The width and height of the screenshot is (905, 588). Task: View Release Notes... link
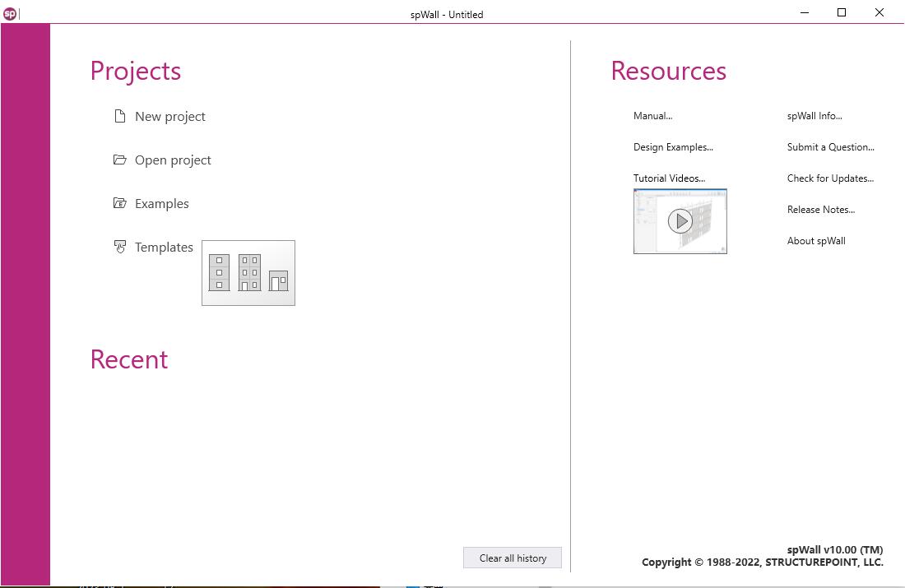tap(821, 209)
